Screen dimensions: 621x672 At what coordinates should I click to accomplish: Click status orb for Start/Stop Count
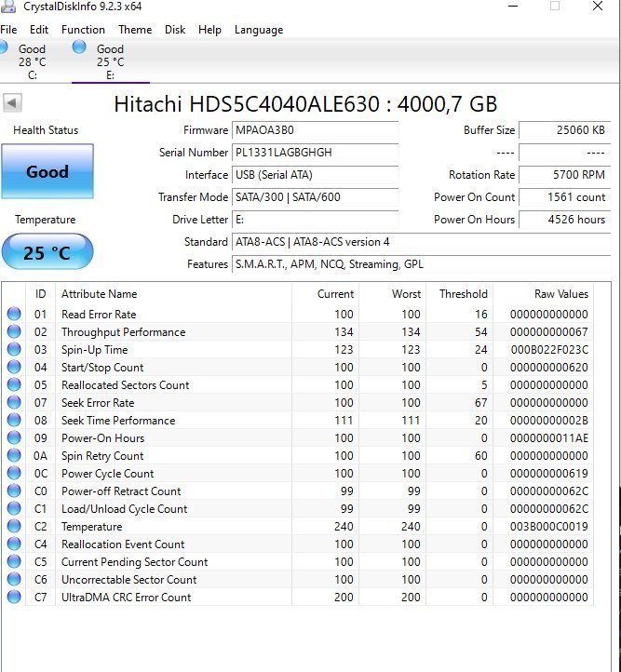[14, 367]
